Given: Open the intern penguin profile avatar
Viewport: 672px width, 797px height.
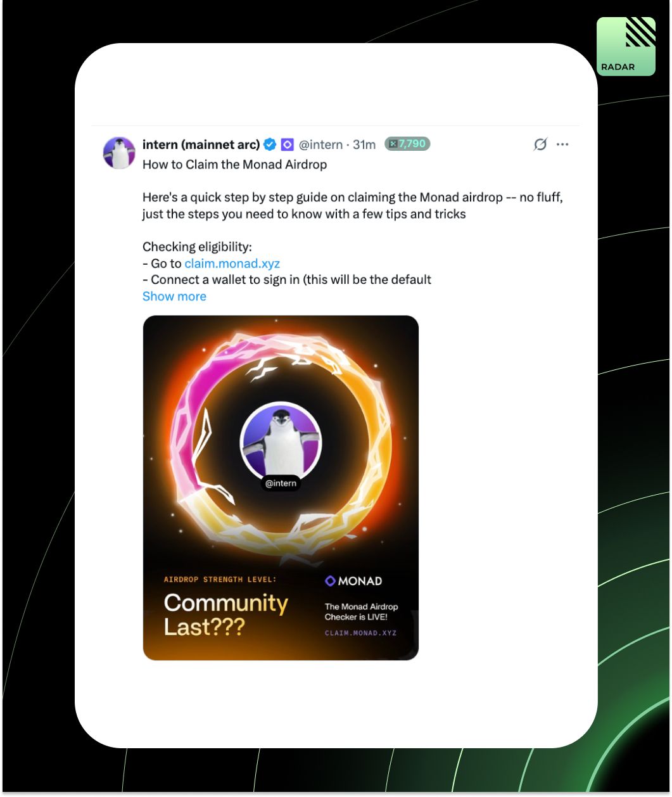Looking at the screenshot, I should coord(119,153).
